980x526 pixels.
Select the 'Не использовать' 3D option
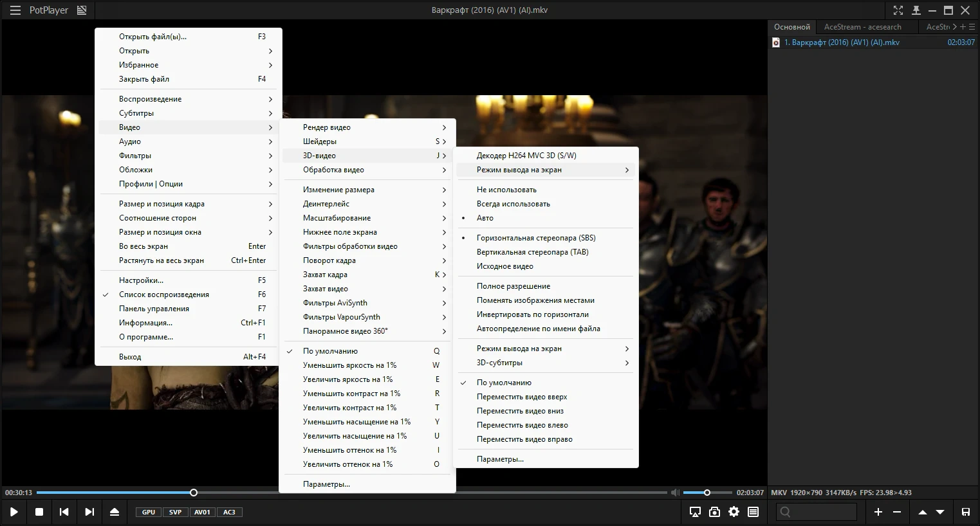point(546,190)
